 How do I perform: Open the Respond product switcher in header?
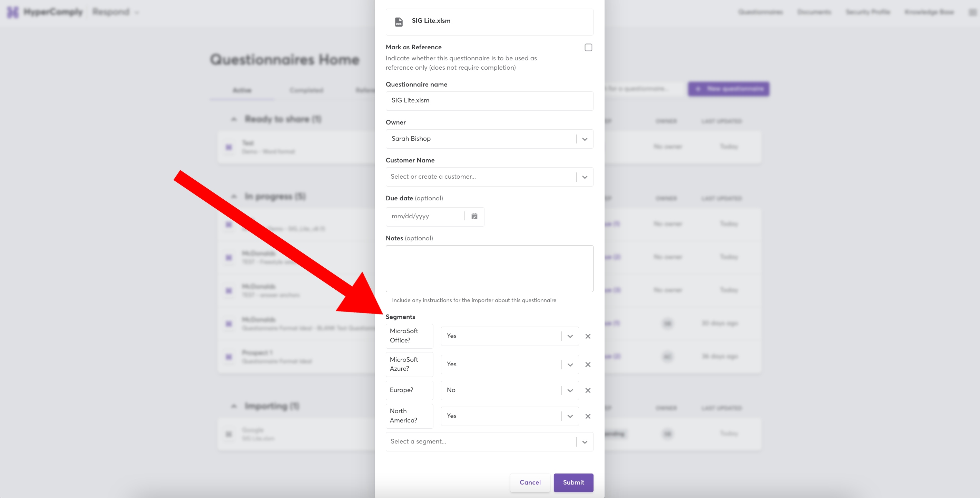(x=115, y=12)
